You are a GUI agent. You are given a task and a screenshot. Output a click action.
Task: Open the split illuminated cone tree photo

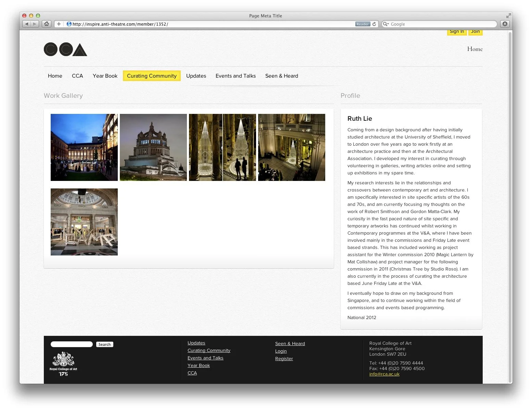[223, 147]
